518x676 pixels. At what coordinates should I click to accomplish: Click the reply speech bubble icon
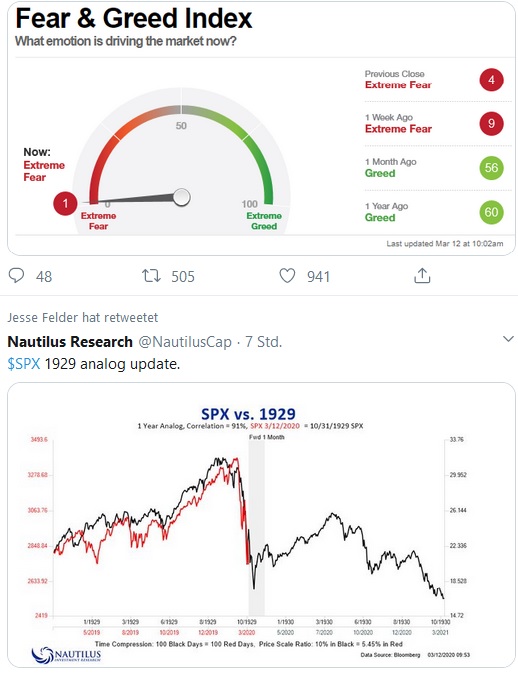[x=16, y=275]
